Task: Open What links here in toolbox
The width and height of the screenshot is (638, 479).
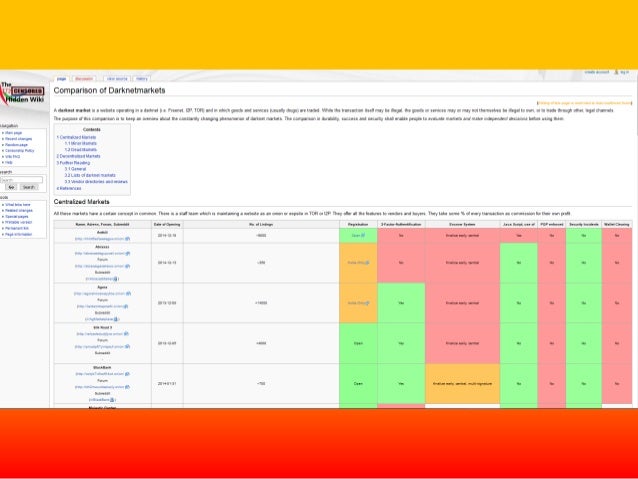Action: (19, 204)
